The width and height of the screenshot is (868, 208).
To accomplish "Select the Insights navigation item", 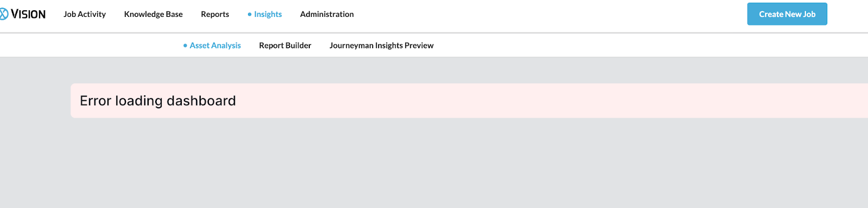I will 268,14.
